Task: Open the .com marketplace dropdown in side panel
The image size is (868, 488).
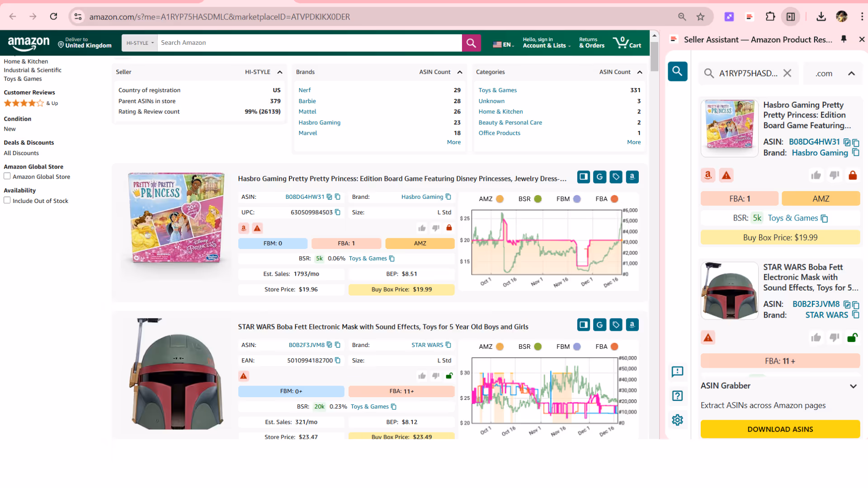Action: (x=834, y=74)
